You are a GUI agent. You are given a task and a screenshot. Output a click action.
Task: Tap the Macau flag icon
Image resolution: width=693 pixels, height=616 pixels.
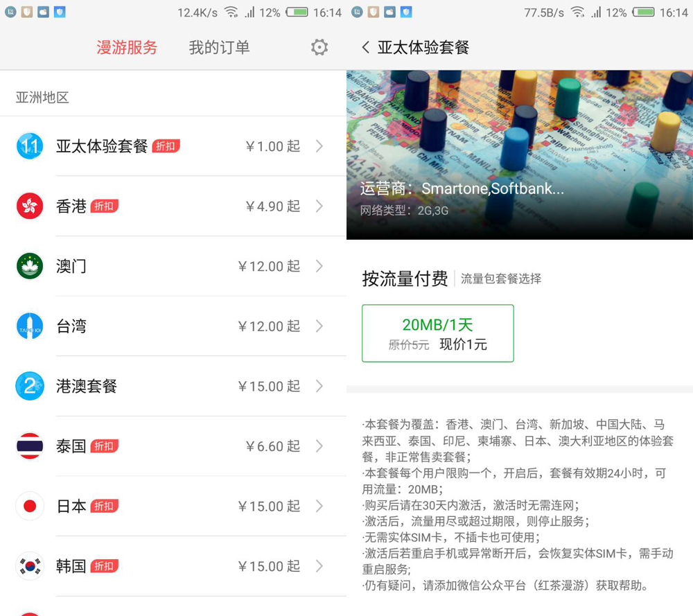click(30, 266)
